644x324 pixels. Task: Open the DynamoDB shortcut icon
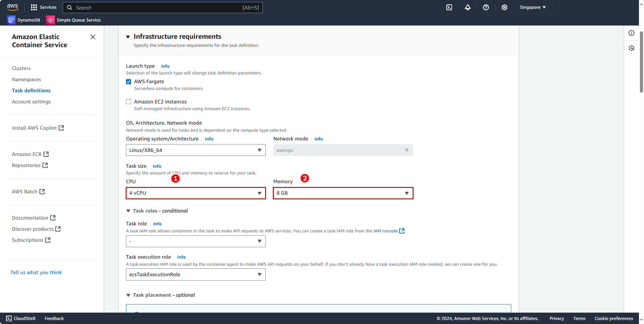point(11,20)
